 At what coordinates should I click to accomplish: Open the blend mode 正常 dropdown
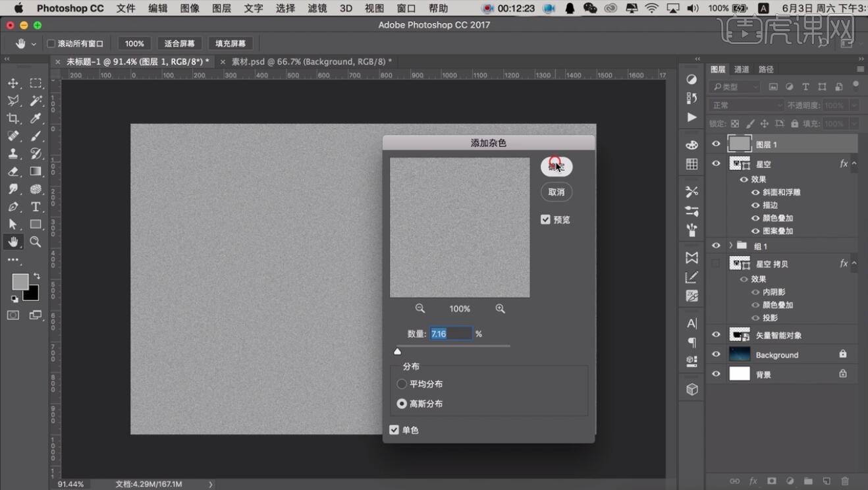coord(747,105)
